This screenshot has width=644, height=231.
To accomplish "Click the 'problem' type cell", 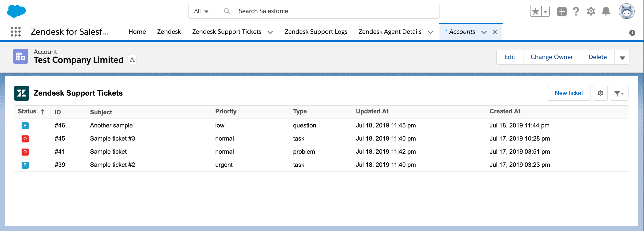I will [x=304, y=152].
